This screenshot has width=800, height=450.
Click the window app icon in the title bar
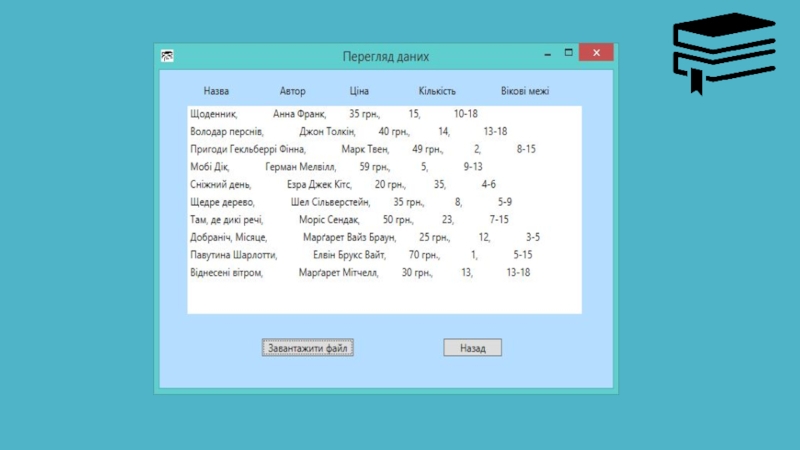[x=167, y=56]
